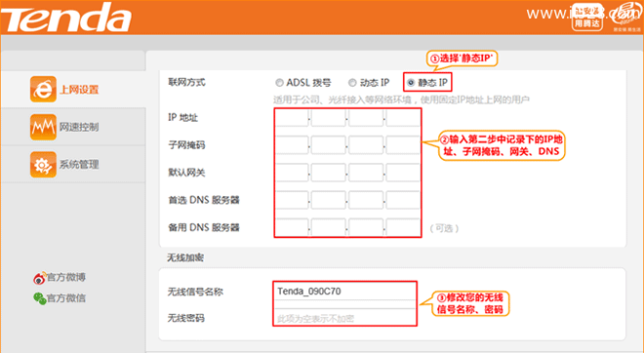Open the 上网设置 internet icon
Screen dimensions: 644x353
pos(43,89)
